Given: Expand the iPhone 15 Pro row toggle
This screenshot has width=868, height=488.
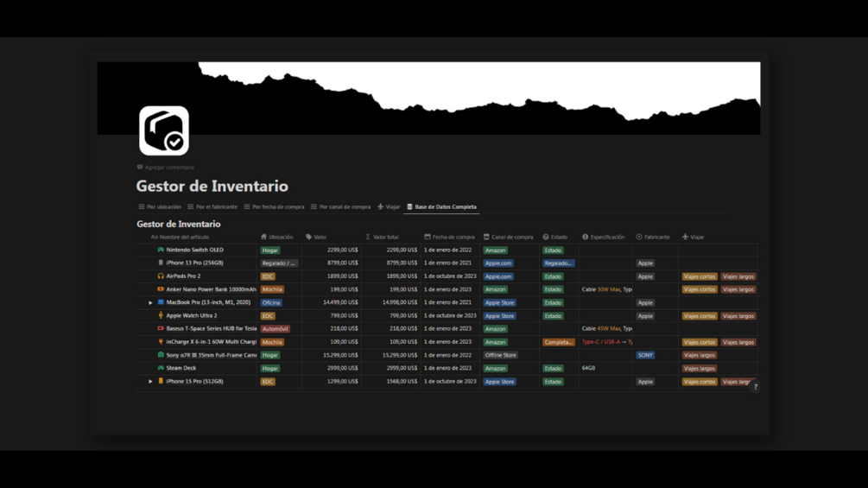Looking at the screenshot, I should point(150,381).
